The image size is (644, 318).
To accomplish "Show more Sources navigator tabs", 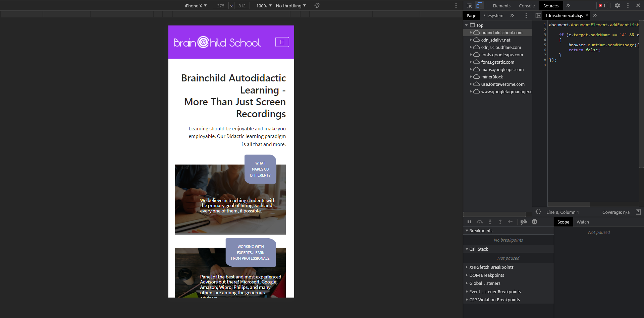I will [x=512, y=15].
